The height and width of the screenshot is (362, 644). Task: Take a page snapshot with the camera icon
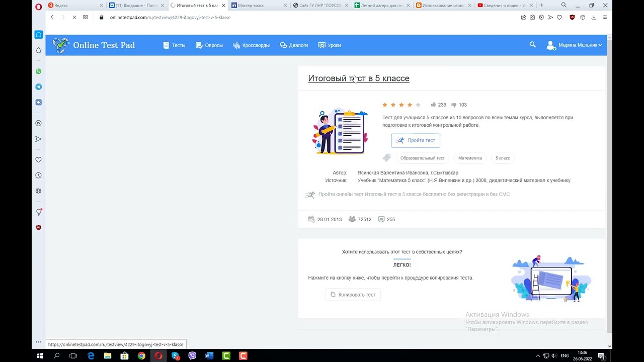tap(532, 17)
